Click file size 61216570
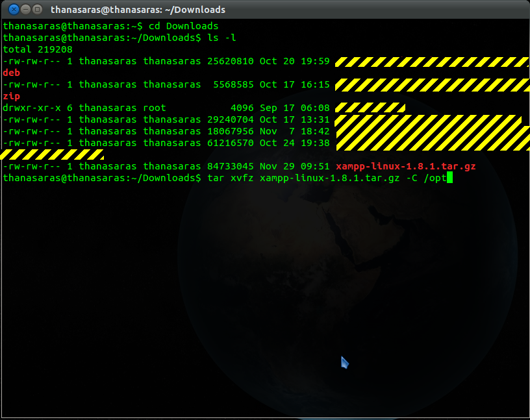The image size is (530, 420). point(230,143)
